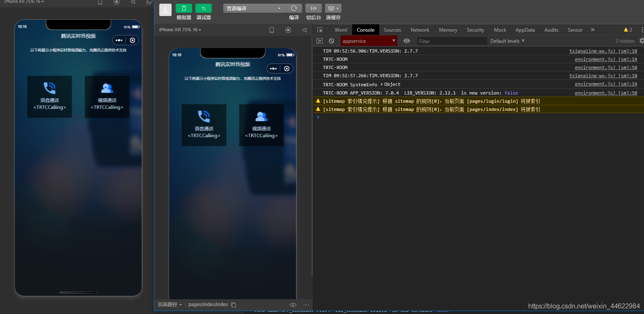Click the preview eye icon in the simulator footer
Image resolution: width=644 pixels, height=314 pixels.
tap(293, 305)
